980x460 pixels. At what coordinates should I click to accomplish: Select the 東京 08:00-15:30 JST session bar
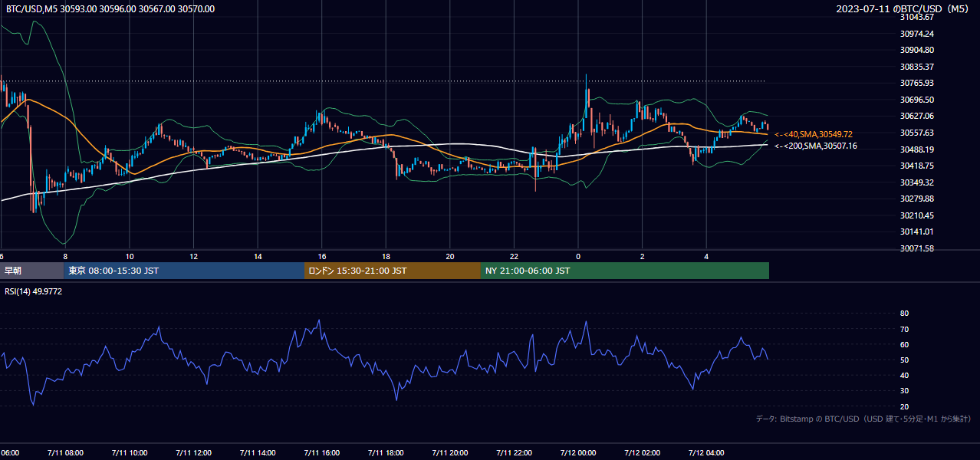tap(185, 271)
